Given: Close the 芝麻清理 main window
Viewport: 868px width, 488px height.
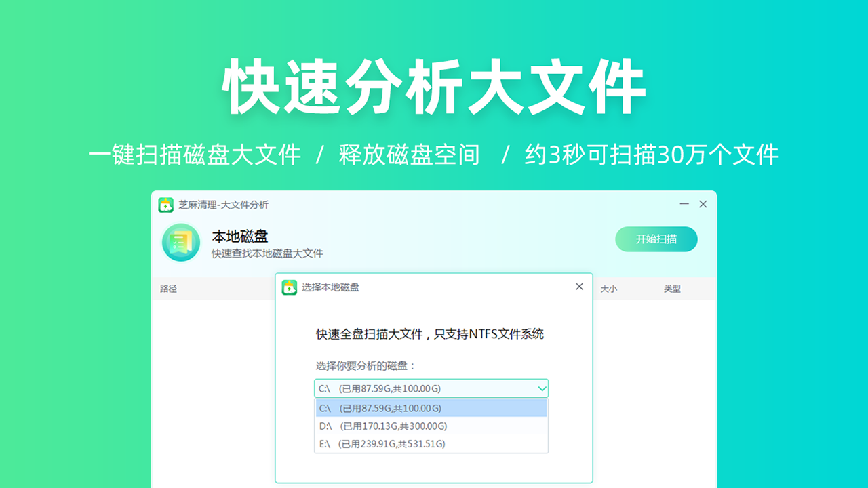Looking at the screenshot, I should coord(703,204).
